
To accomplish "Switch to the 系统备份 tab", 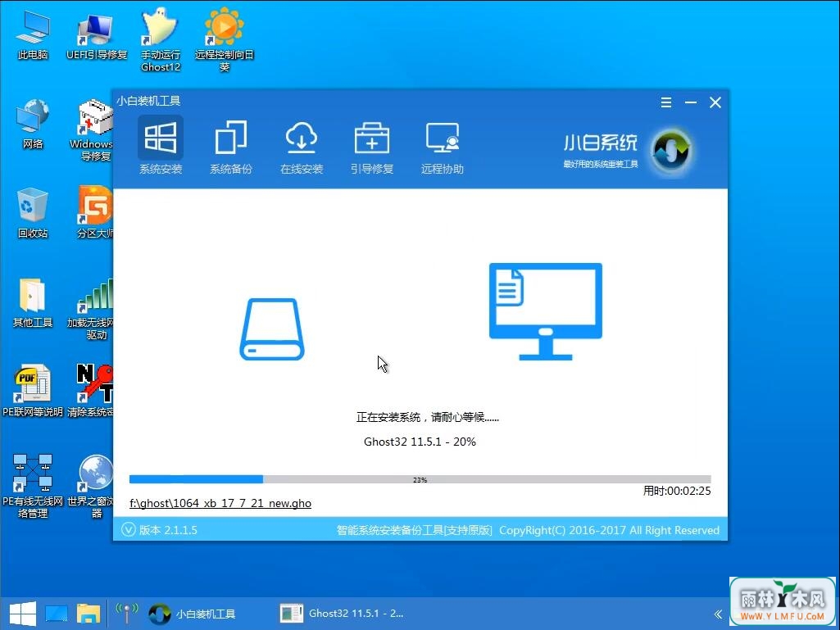I will 231,146.
